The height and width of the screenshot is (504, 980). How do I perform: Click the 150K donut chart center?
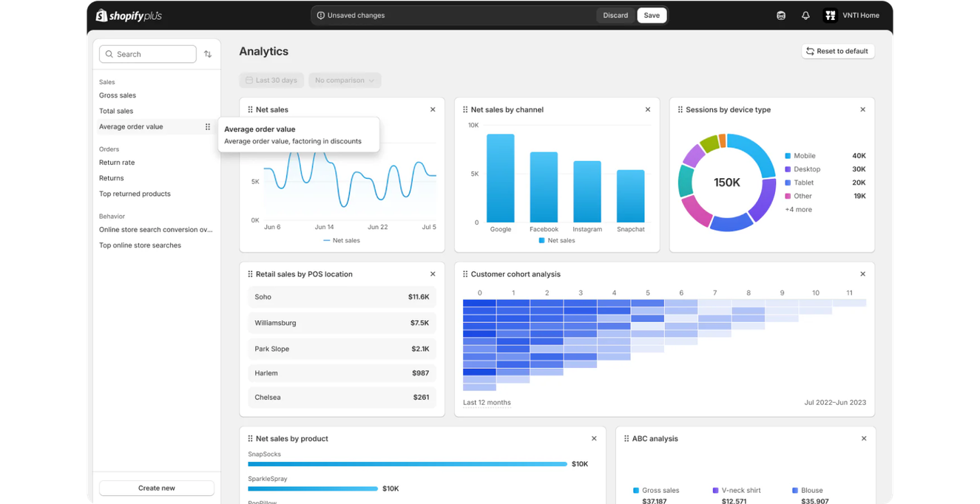[x=726, y=183]
